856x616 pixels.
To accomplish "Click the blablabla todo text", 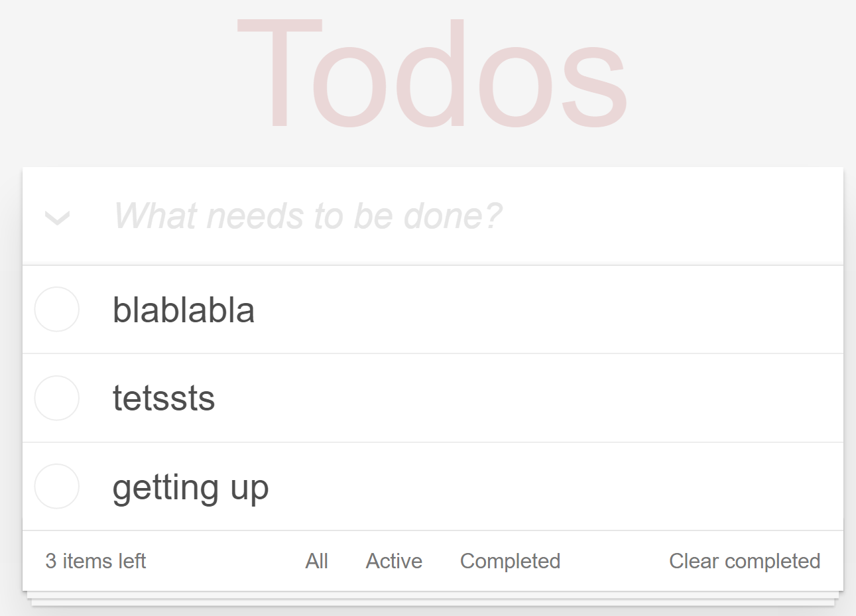I will pyautogui.click(x=184, y=310).
